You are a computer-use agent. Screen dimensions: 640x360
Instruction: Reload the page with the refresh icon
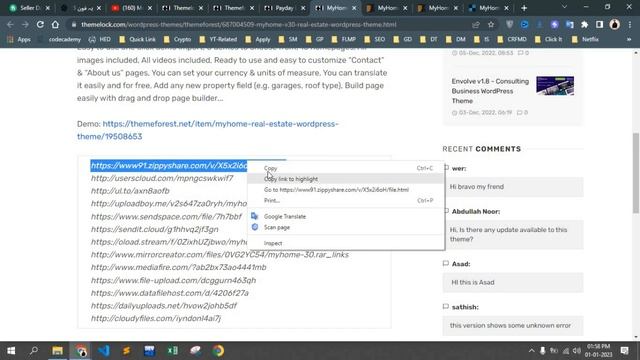[40, 24]
